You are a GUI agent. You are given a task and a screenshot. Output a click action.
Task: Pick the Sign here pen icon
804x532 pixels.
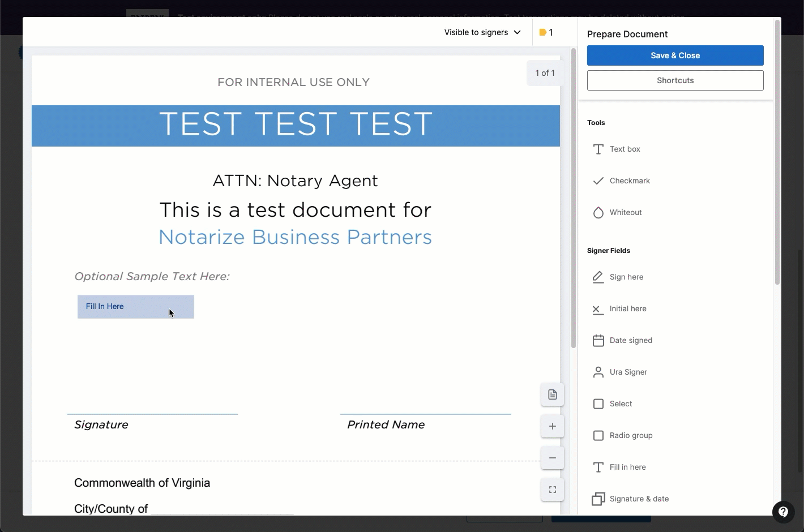[598, 277]
